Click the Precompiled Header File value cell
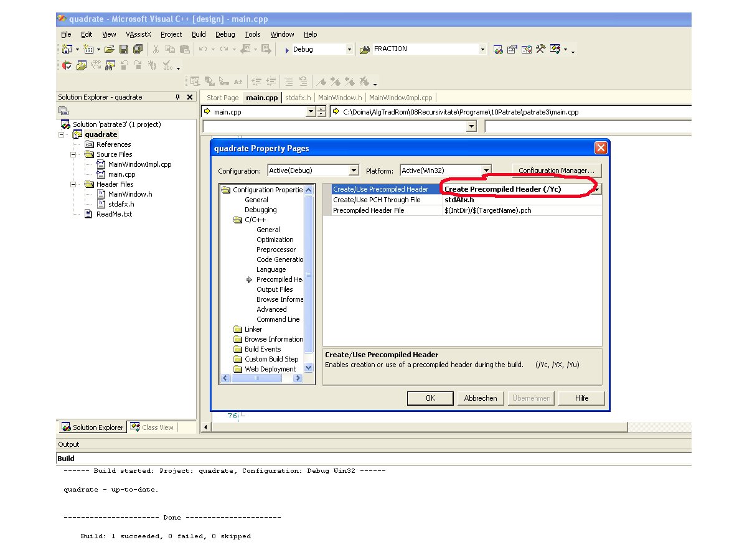This screenshot has width=747, height=560. (x=522, y=210)
